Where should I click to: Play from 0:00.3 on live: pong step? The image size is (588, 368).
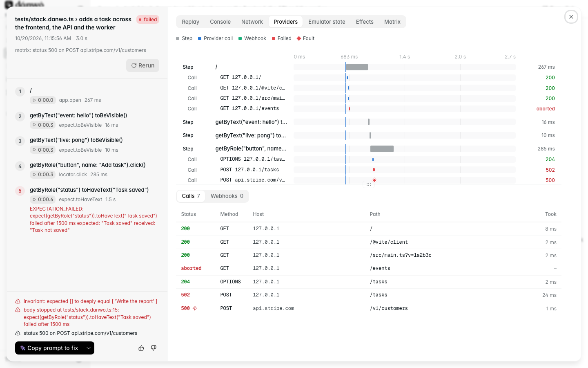[x=43, y=150]
